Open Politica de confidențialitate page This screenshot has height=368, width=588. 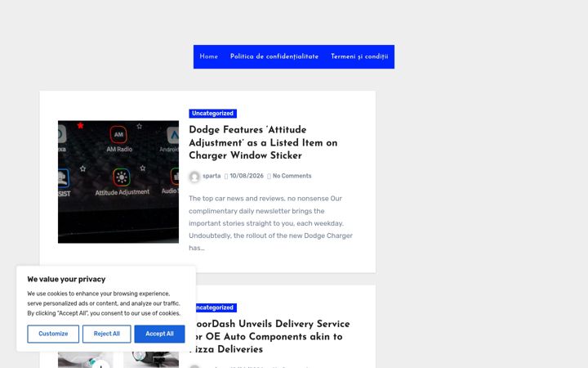[x=274, y=56]
